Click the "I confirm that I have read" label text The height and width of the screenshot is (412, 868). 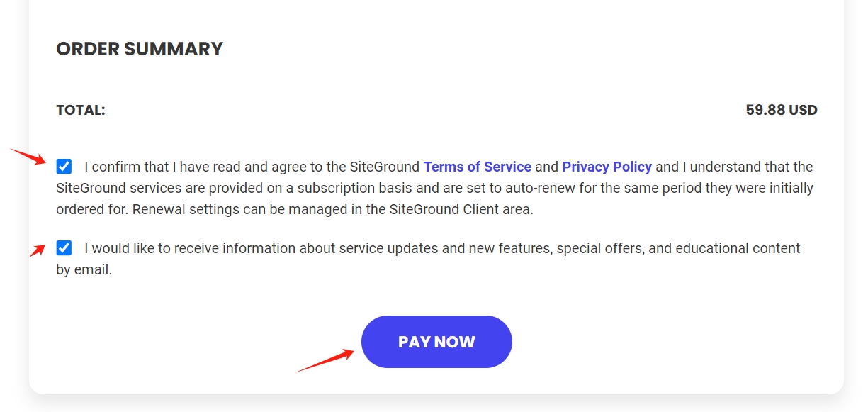click(x=163, y=167)
